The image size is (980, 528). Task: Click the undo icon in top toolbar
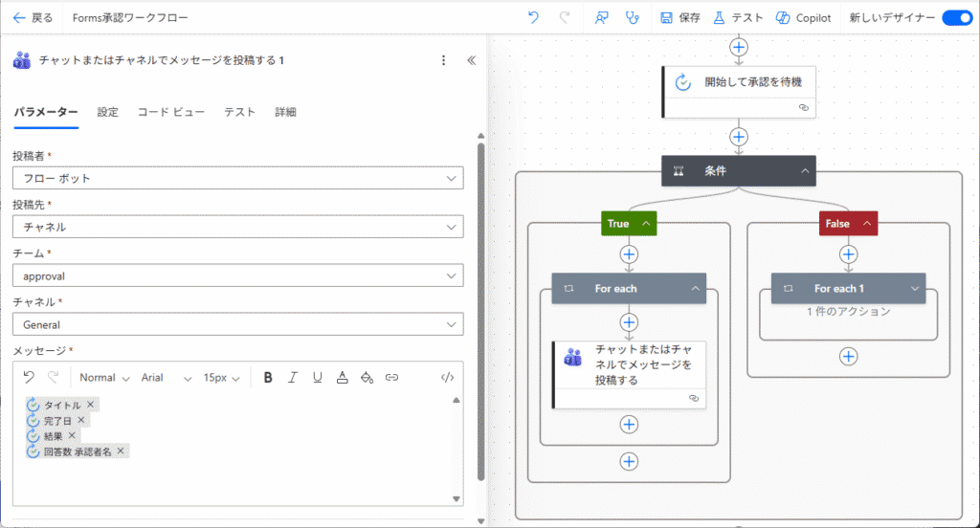533,17
